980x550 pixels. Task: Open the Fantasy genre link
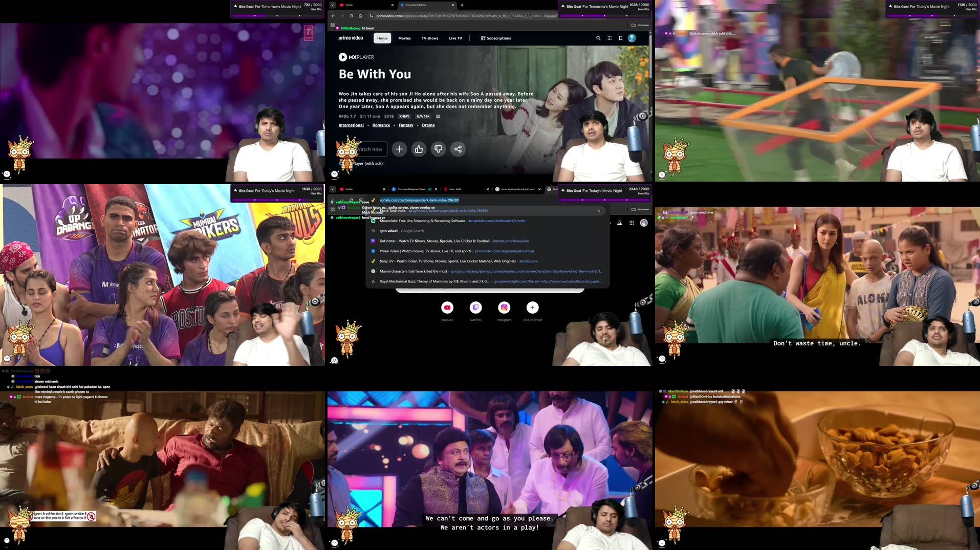(x=406, y=125)
